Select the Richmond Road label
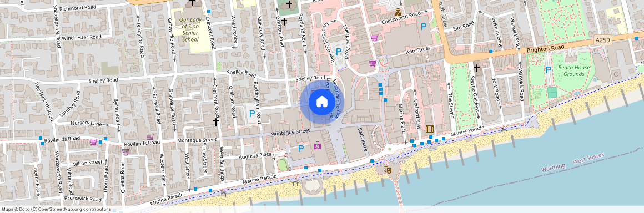Viewport: 644px width, 213px height. [x=78, y=8]
